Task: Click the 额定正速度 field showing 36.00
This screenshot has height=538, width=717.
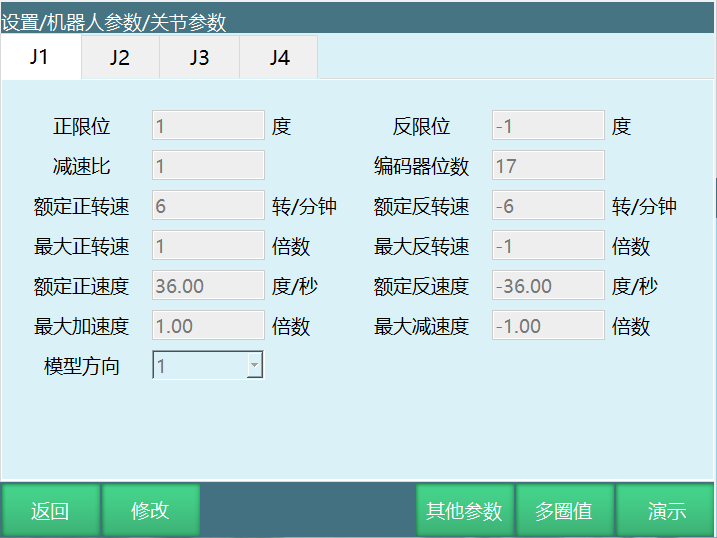Action: click(208, 286)
